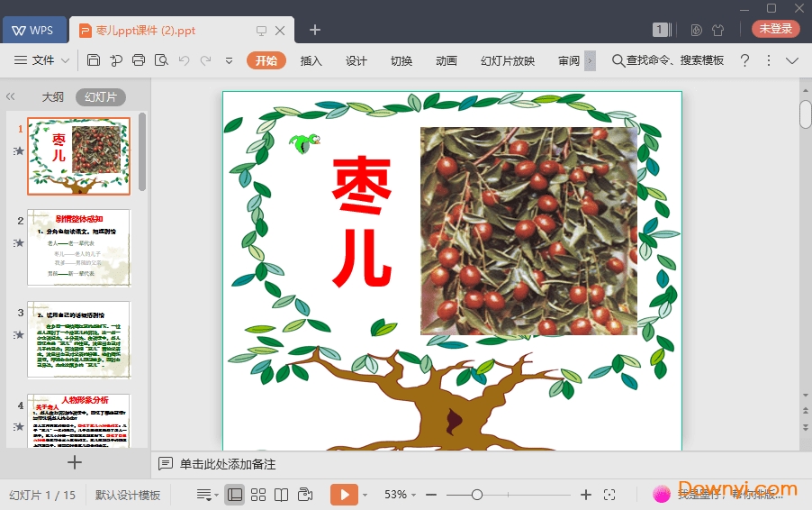Viewport: 812px width, 510px height.
Task: Select the 幻灯片 panel tab
Action: (x=101, y=97)
